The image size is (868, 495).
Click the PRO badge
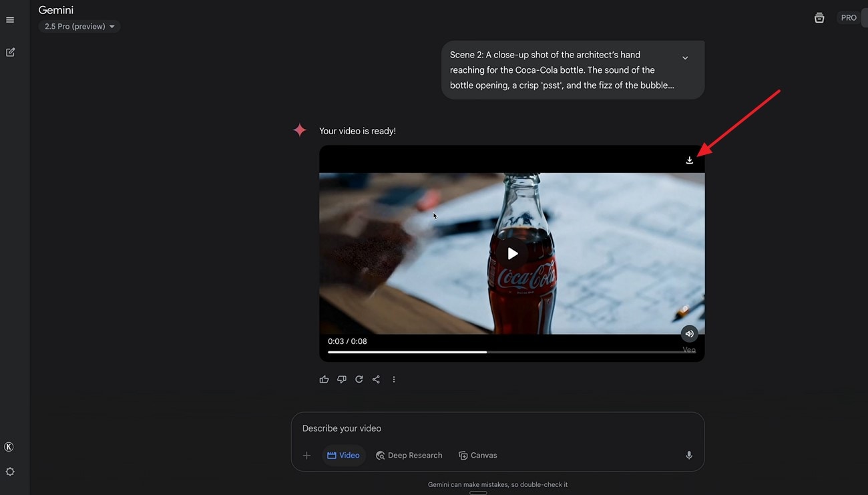coord(849,18)
